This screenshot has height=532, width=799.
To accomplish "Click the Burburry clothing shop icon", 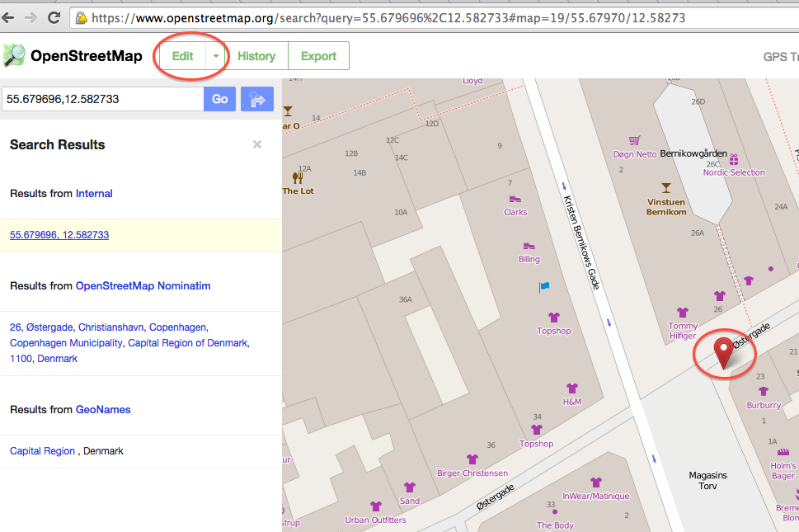I will pos(764,391).
